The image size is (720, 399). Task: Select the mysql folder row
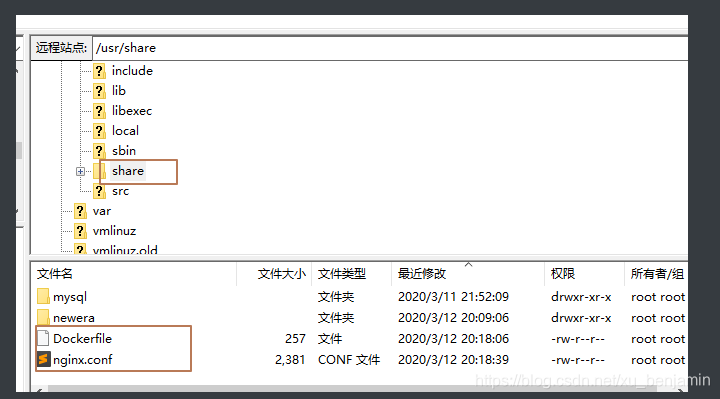pyautogui.click(x=360, y=297)
